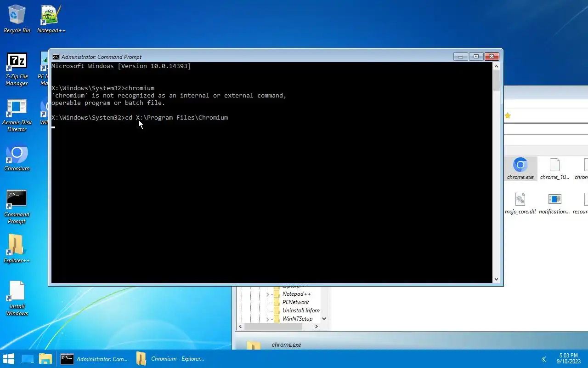Click the Windows Start button
588x368 pixels.
pyautogui.click(x=9, y=359)
